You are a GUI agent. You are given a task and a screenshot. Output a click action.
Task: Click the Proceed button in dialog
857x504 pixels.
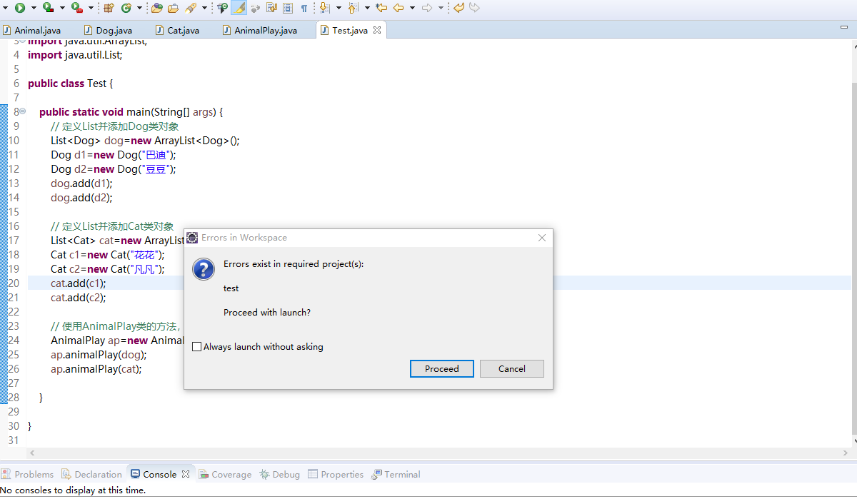pyautogui.click(x=442, y=368)
